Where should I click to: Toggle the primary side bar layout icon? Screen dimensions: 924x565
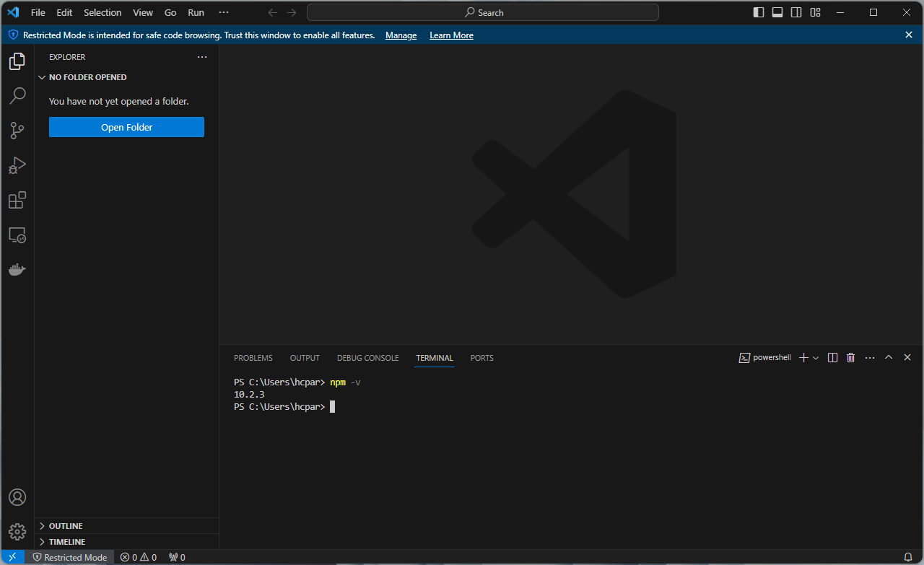pyautogui.click(x=759, y=12)
